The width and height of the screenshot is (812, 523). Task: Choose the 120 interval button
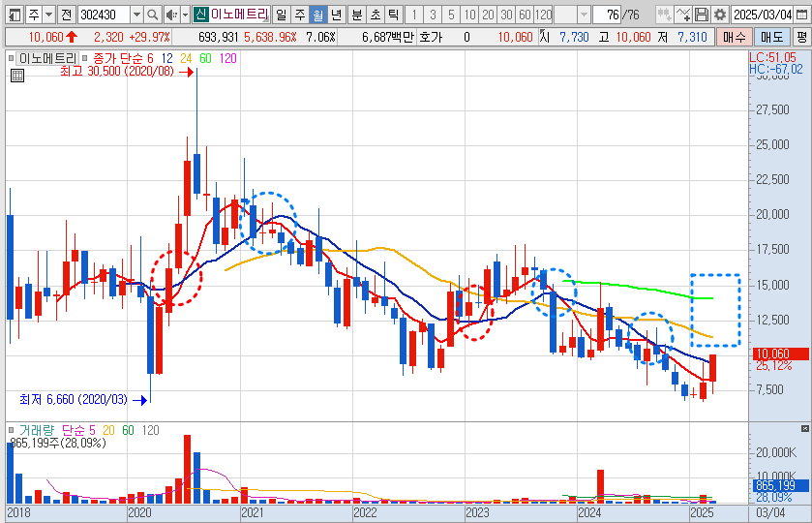(x=543, y=15)
